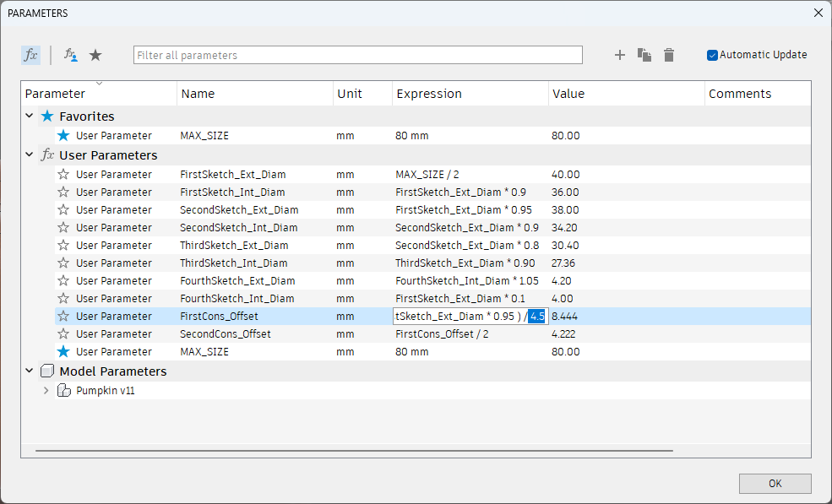832x504 pixels.
Task: Favorite the FirstSketch_Ext_Diam parameter star
Action: coord(63,175)
